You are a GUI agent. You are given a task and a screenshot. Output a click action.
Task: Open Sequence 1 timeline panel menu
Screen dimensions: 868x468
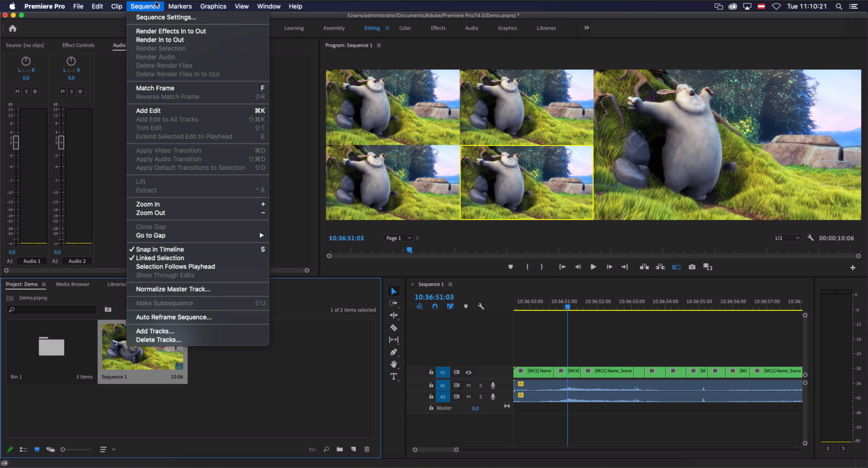450,285
